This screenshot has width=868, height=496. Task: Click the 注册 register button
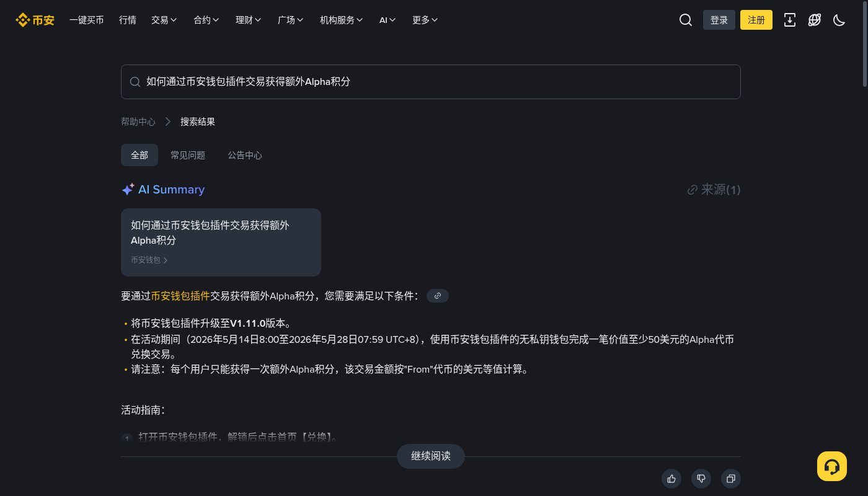pyautogui.click(x=756, y=20)
